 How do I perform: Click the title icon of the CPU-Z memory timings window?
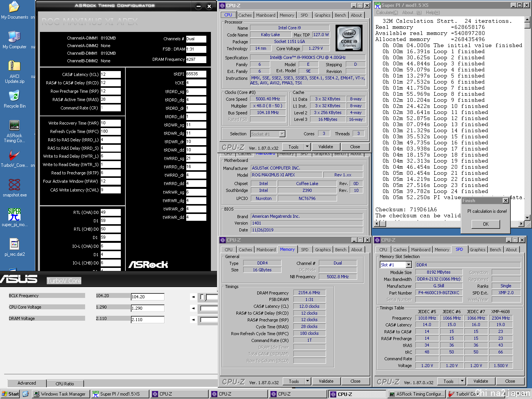click(x=223, y=240)
